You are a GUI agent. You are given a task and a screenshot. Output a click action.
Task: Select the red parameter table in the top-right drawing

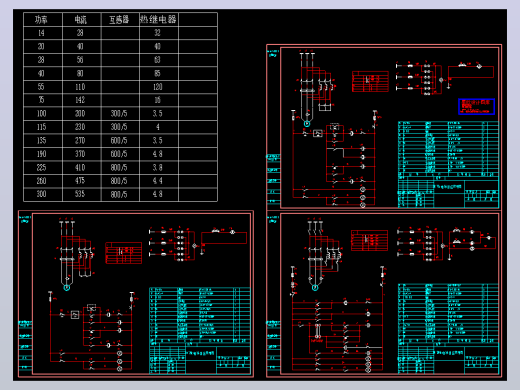[x=370, y=81]
